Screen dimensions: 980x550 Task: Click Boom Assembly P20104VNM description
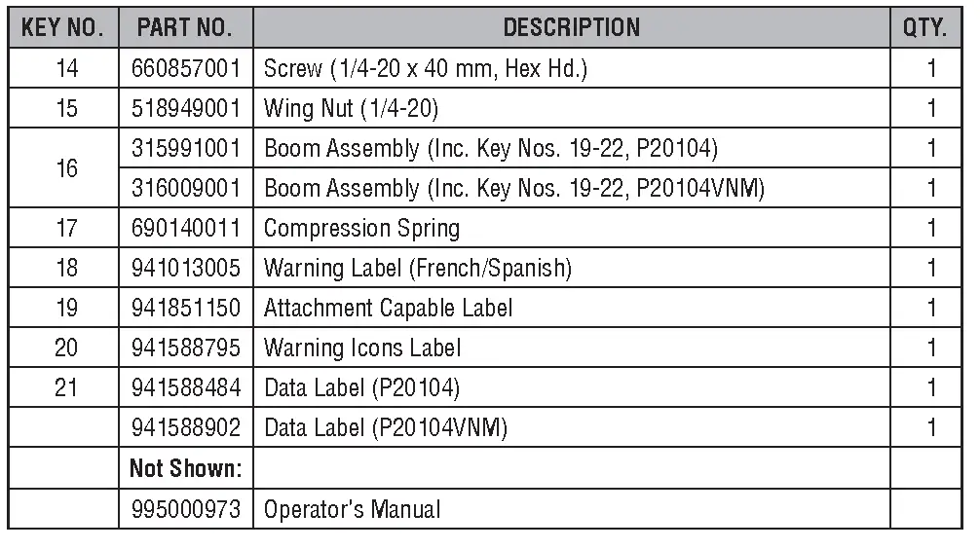coord(513,188)
